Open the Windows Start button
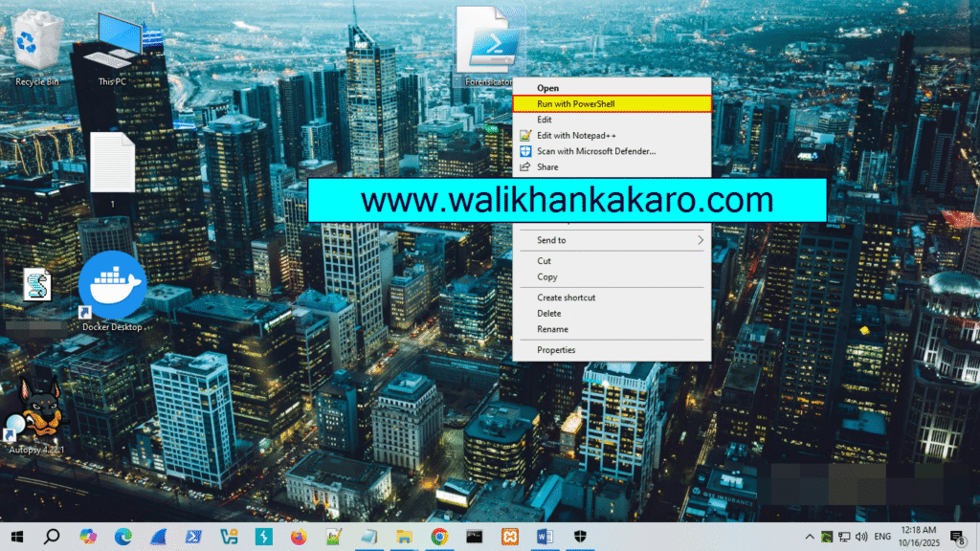This screenshot has width=980, height=551. click(16, 537)
